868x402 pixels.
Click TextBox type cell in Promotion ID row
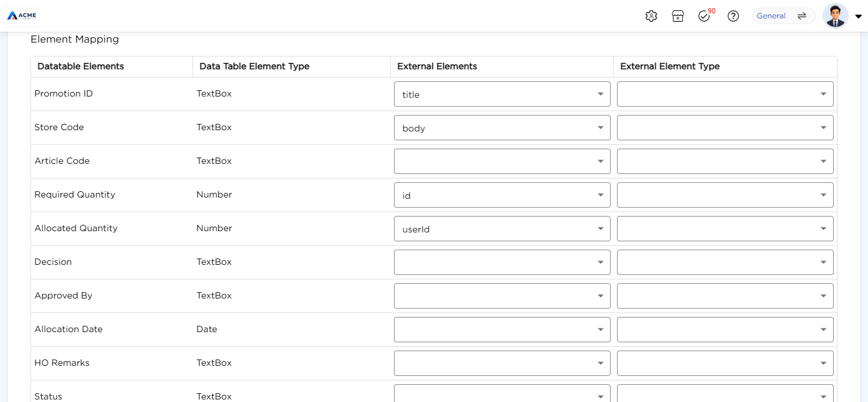pos(214,93)
